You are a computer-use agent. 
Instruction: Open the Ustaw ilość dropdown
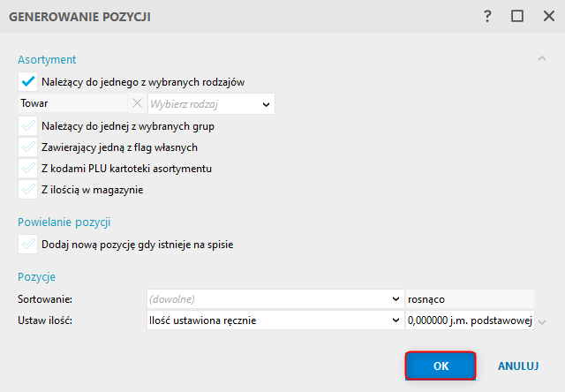pos(395,321)
